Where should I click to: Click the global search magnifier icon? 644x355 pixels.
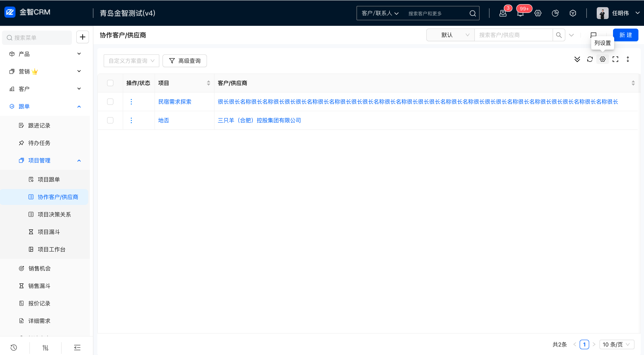[473, 13]
